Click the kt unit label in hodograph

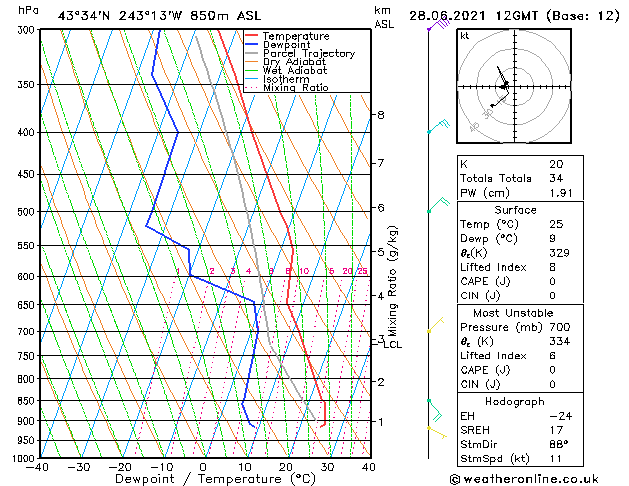tap(465, 36)
